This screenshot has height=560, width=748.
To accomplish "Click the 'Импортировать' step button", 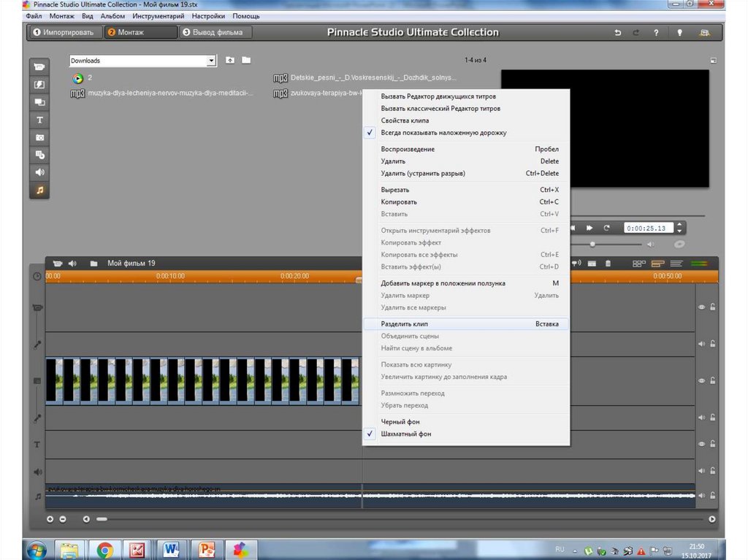I will (x=63, y=33).
